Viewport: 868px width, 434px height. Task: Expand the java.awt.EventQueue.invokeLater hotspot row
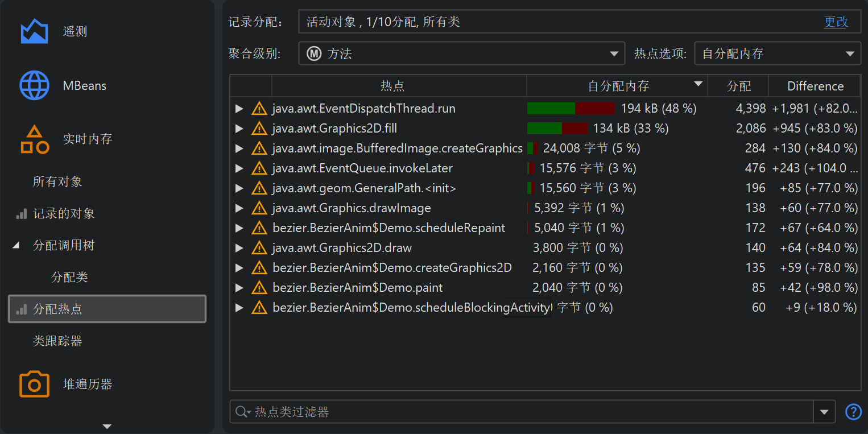[x=239, y=168]
